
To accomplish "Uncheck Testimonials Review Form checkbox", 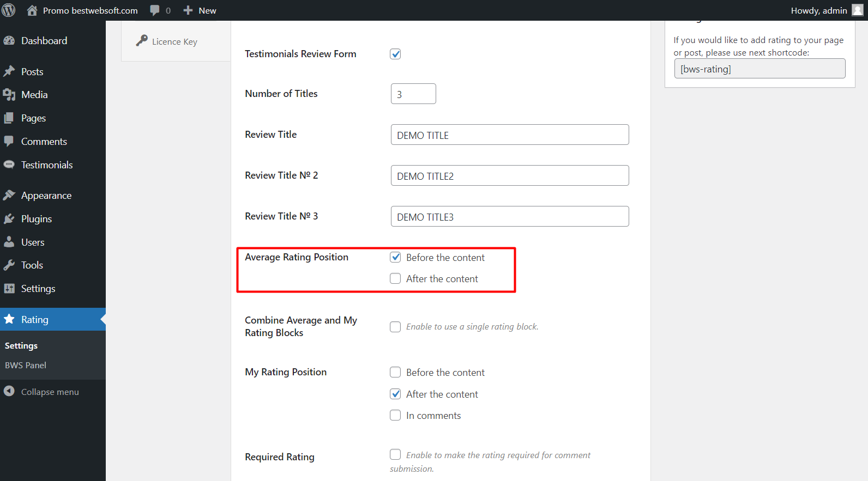I will point(395,54).
